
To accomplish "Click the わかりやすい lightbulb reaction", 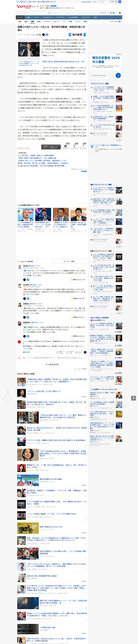I will 74,147.
